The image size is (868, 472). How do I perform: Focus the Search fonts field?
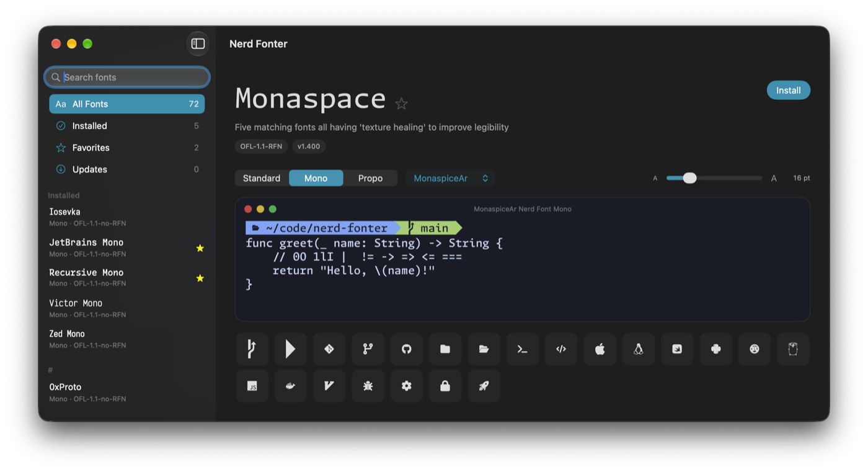coord(127,78)
